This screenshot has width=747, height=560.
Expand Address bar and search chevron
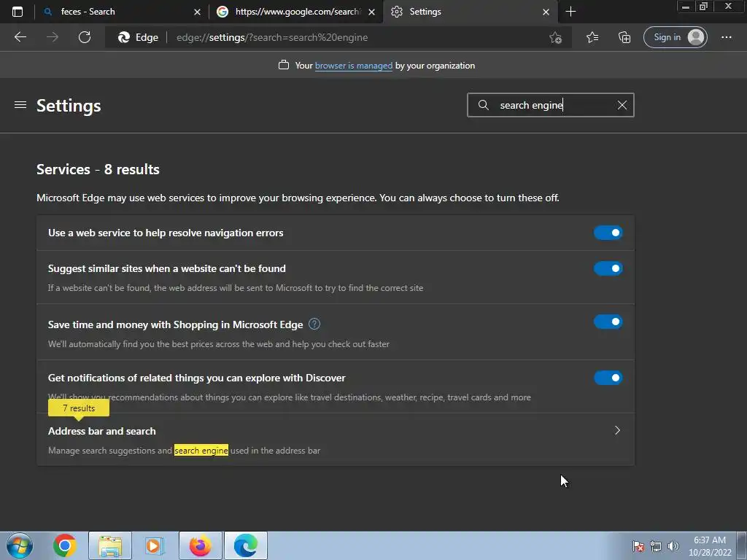pos(617,430)
